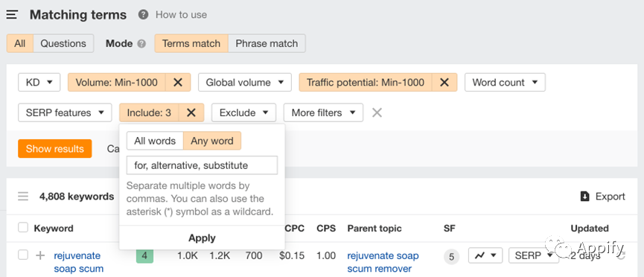Viewport: 644px width, 277px height.
Task: Open the hamburger menu beside Matching terms
Action: (12, 15)
